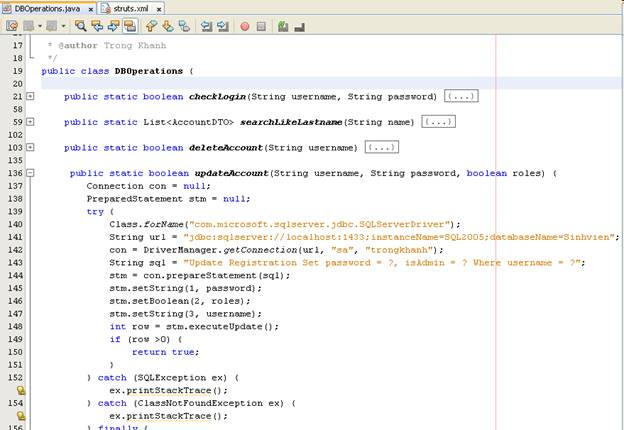Collapse the updateAccount method fold
The height and width of the screenshot is (430, 624).
click(30, 173)
